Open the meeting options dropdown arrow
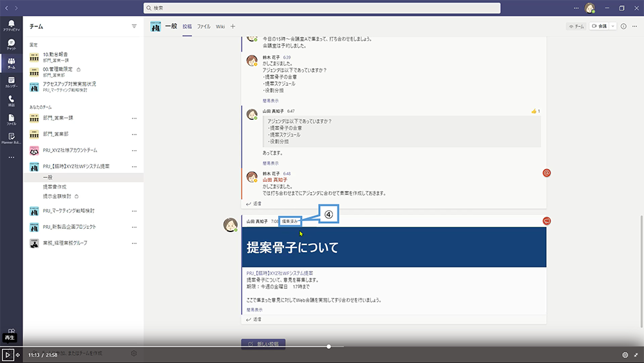Screen dimensions: 644x363 tap(613, 26)
